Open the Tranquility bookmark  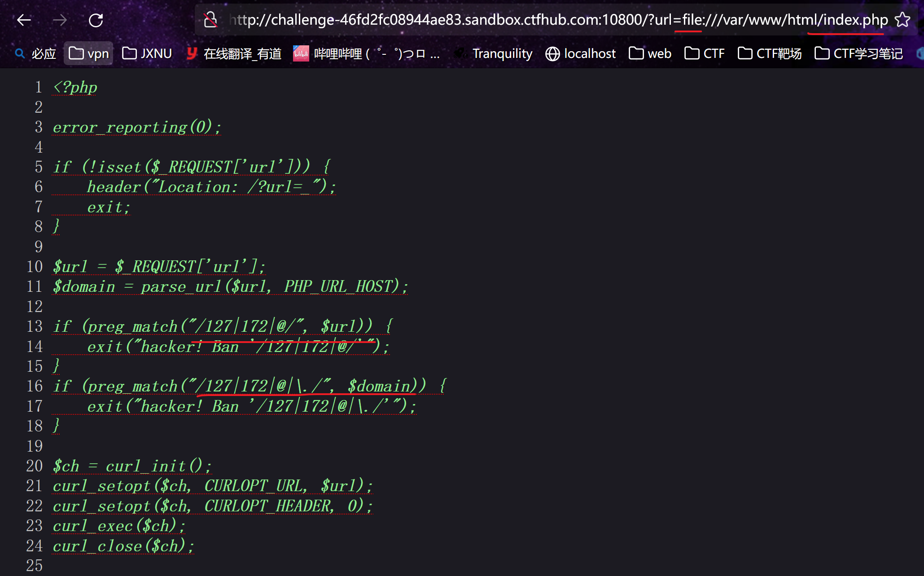[x=494, y=53]
